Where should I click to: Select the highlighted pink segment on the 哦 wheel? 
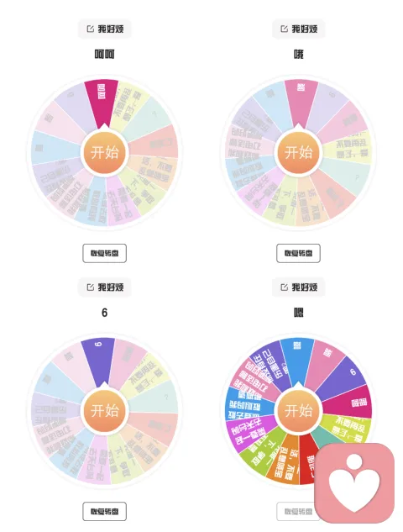coord(300,102)
